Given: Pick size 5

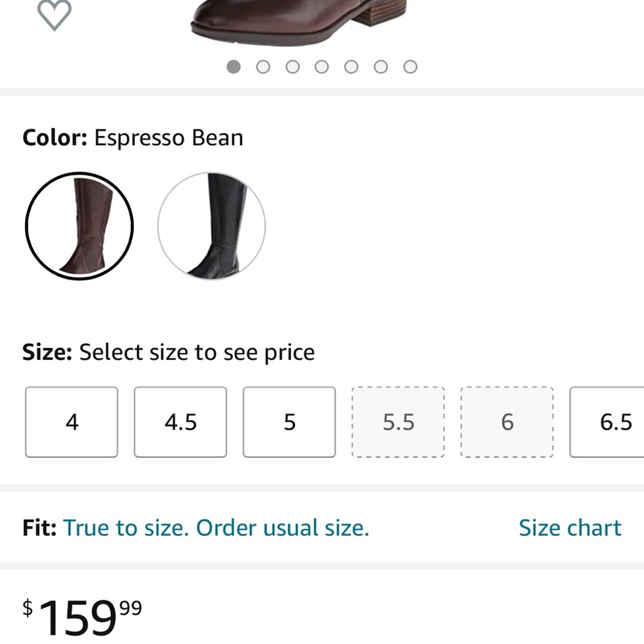Looking at the screenshot, I should [289, 422].
